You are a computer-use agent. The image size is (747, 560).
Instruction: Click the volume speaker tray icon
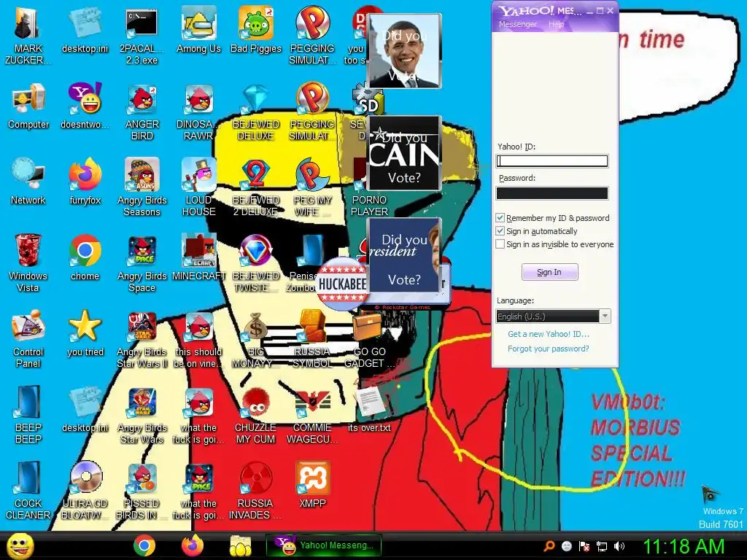[619, 546]
